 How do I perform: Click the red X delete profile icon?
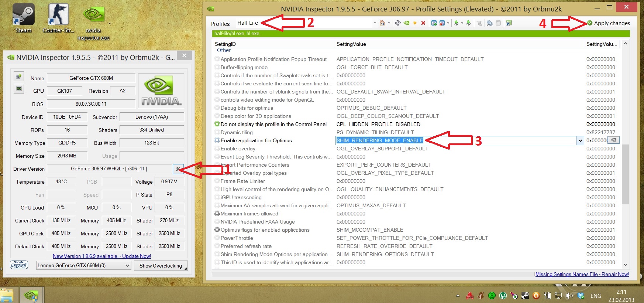click(x=423, y=23)
